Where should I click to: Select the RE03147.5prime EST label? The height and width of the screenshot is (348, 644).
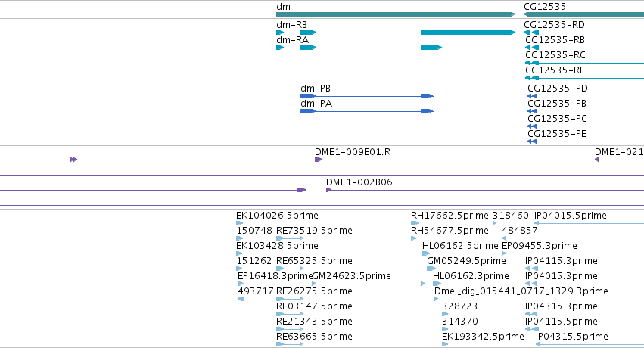[314, 307]
